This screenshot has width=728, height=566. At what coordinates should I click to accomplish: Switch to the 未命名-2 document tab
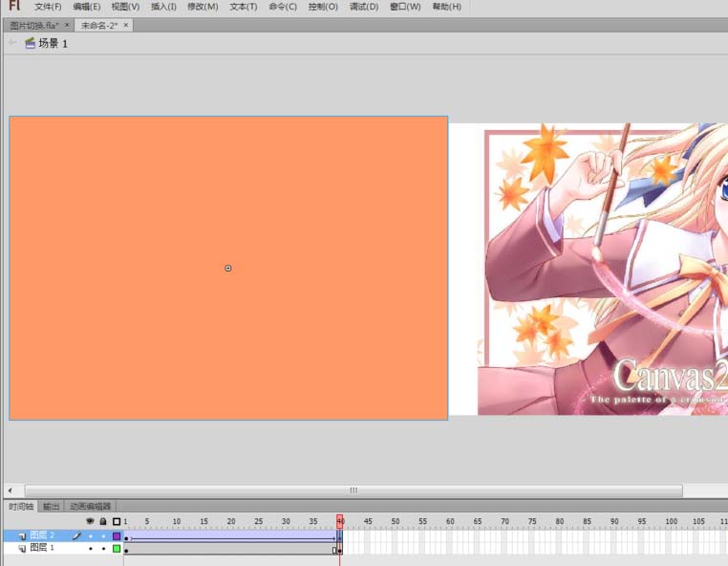tap(99, 25)
